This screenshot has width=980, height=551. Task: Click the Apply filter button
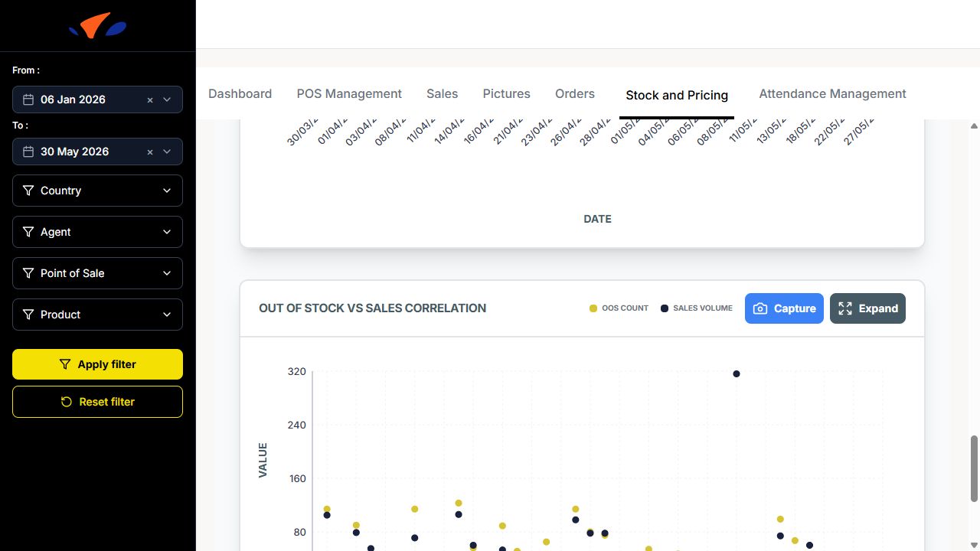[x=97, y=364]
